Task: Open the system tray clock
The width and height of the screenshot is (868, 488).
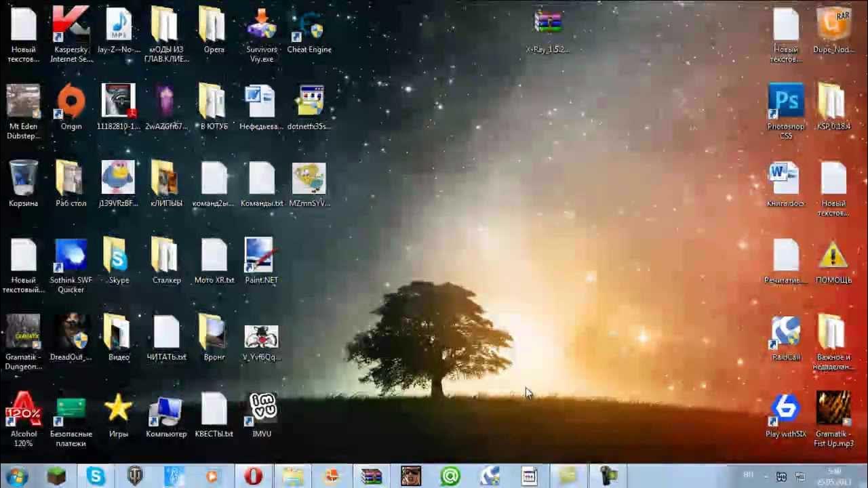Action: 835,476
